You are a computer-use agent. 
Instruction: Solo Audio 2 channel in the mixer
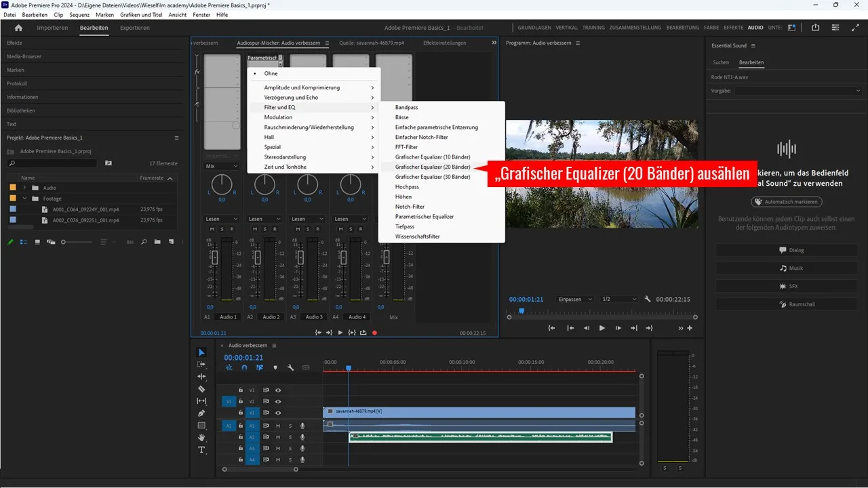pos(264,229)
